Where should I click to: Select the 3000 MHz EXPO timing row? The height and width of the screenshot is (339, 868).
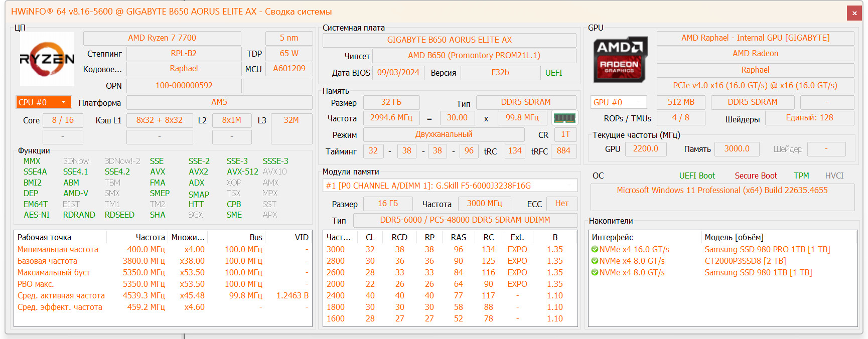(450, 250)
